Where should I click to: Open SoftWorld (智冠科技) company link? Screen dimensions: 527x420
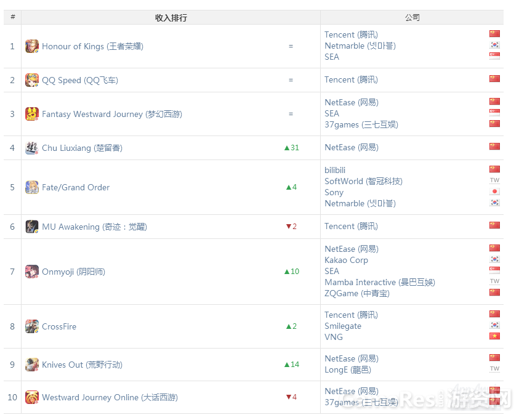click(x=363, y=182)
